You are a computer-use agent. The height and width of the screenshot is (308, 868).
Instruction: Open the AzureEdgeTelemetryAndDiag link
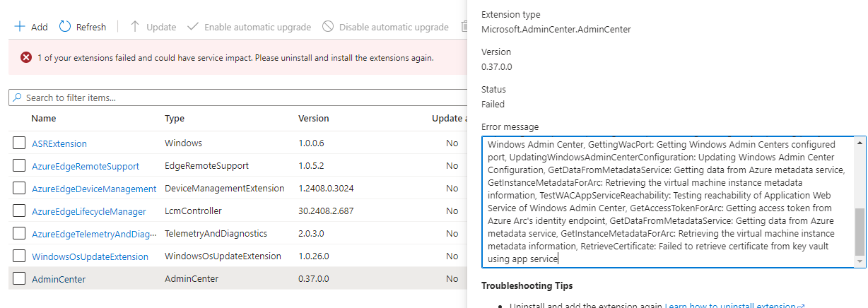coord(94,234)
